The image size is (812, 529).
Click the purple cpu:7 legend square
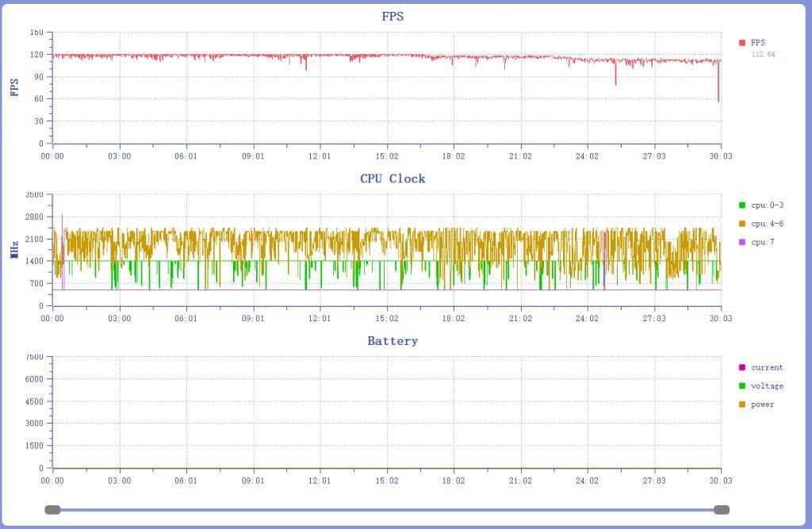coord(742,242)
